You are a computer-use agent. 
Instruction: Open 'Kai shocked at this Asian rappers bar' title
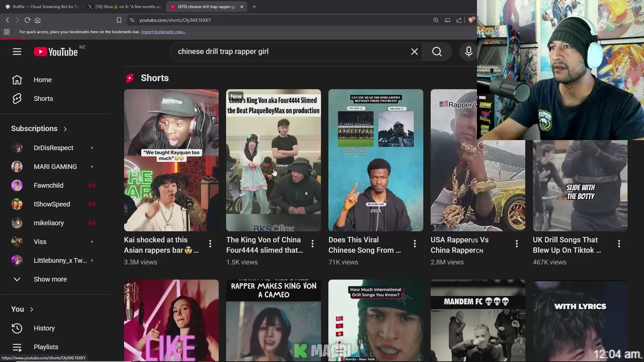[162, 245]
